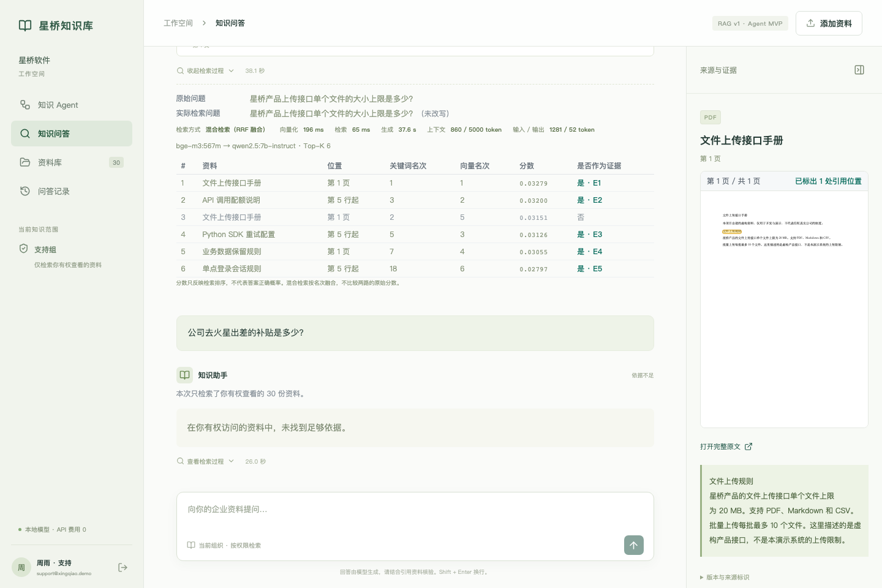Click evidence tag 是 · E4
This screenshot has height=588, width=882.
tap(589, 252)
